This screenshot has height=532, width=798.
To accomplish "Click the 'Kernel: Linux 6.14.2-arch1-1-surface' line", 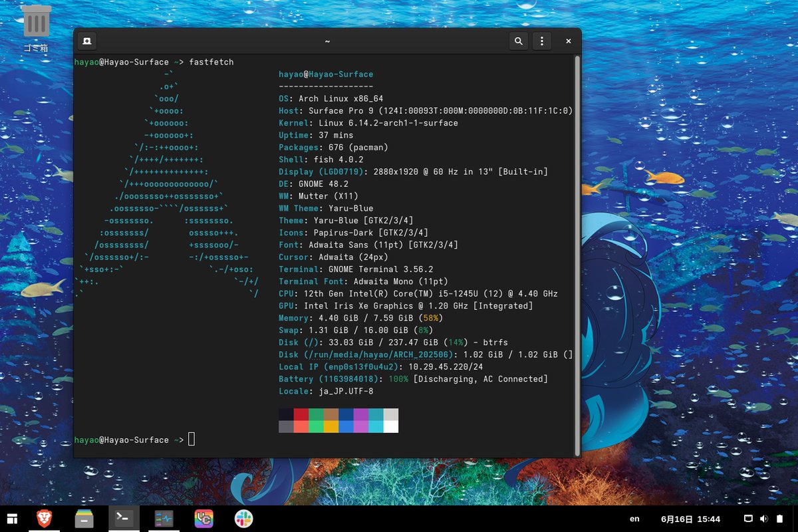I will pos(368,123).
